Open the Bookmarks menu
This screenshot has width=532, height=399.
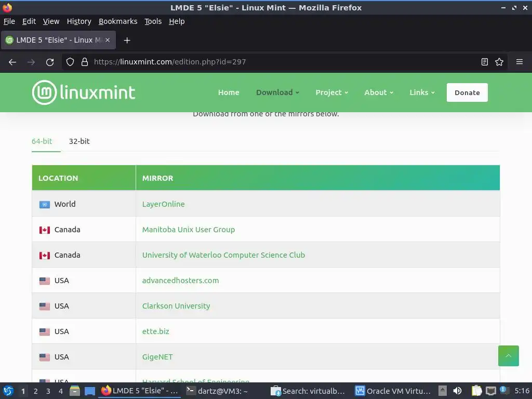click(x=118, y=21)
